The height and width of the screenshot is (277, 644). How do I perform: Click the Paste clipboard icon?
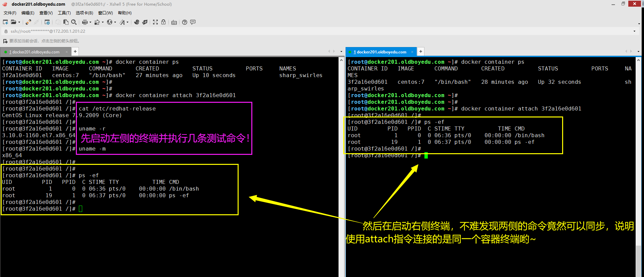click(x=66, y=22)
